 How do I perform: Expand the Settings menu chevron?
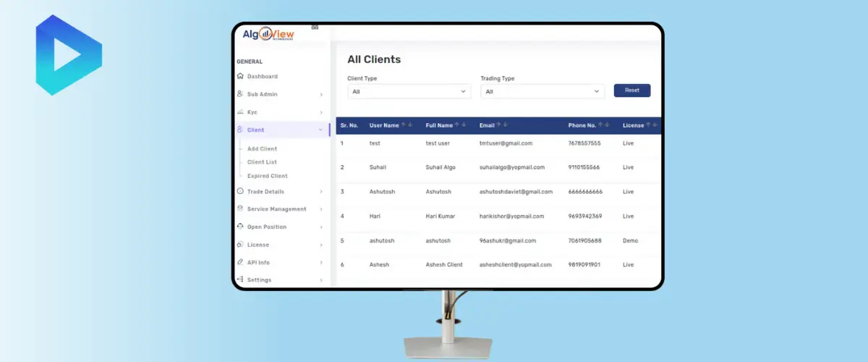320,280
